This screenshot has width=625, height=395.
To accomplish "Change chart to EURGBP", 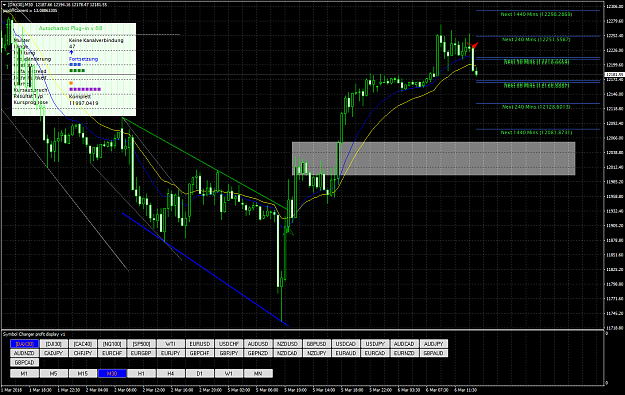I will click(141, 353).
